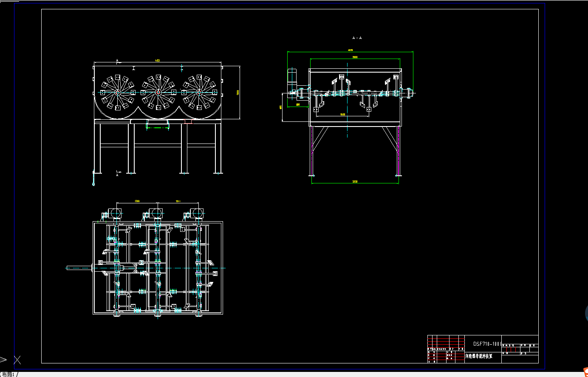Viewport: 588px width, 377px height.
Task: Select the protruding shaft left of plan view
Action: (x=79, y=267)
